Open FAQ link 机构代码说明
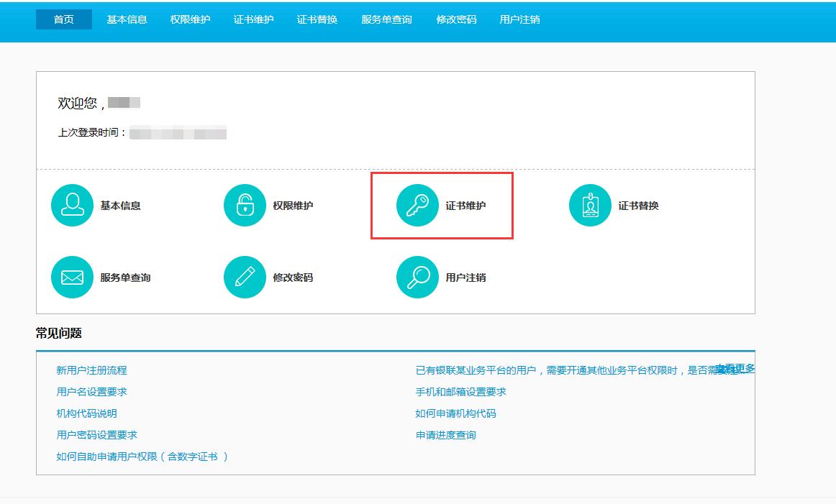Screen dimensions: 836x504 (x=87, y=413)
